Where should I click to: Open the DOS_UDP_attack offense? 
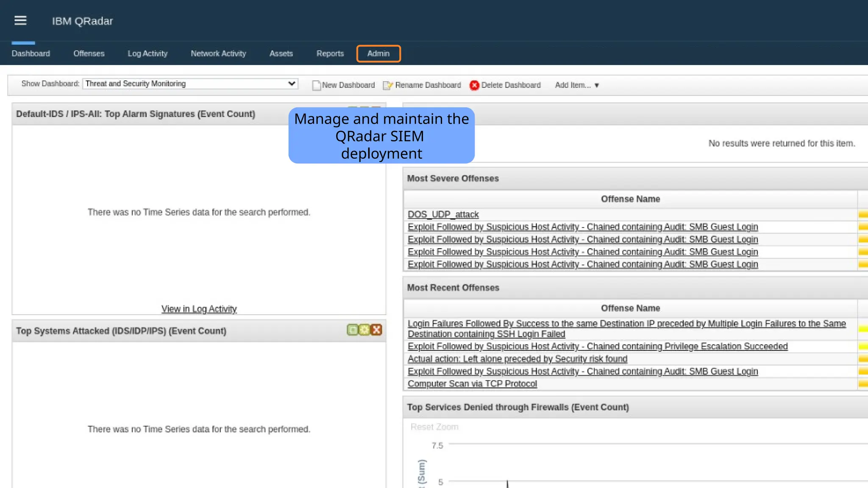443,215
